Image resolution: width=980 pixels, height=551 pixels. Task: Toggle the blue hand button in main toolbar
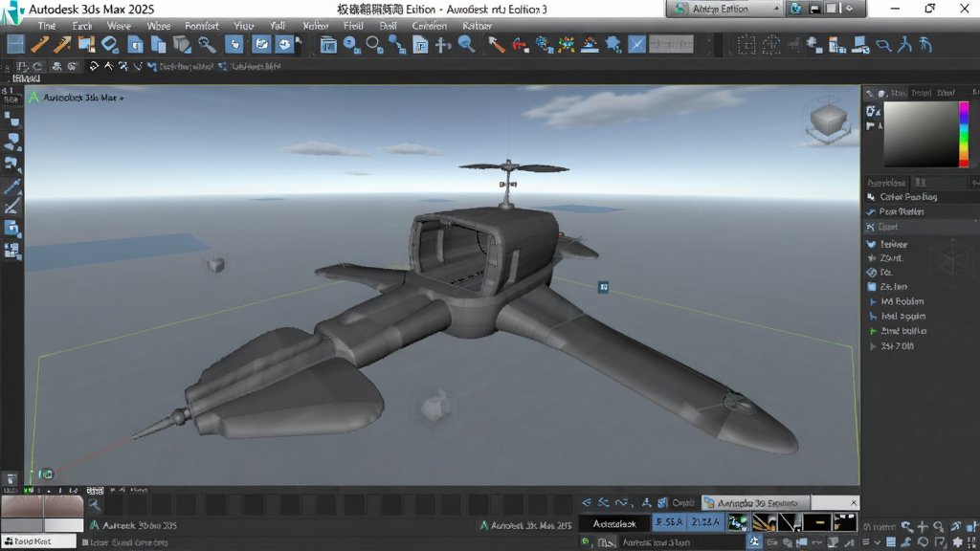pos(234,44)
